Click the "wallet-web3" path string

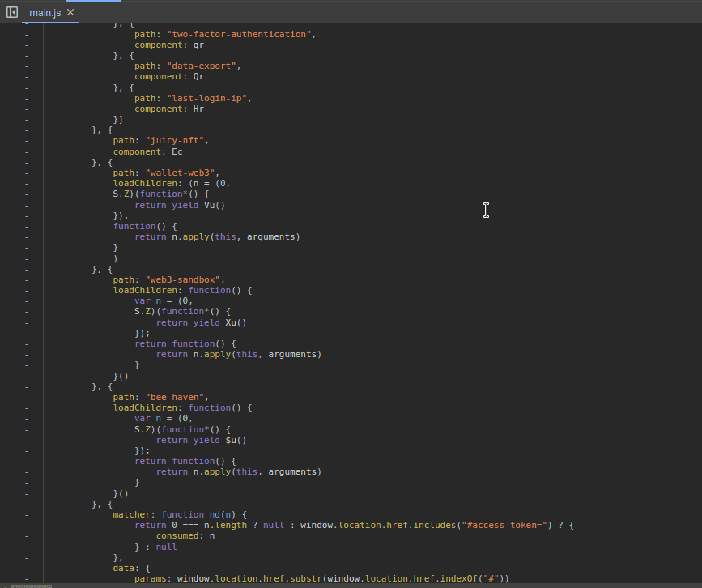pyautogui.click(x=180, y=173)
